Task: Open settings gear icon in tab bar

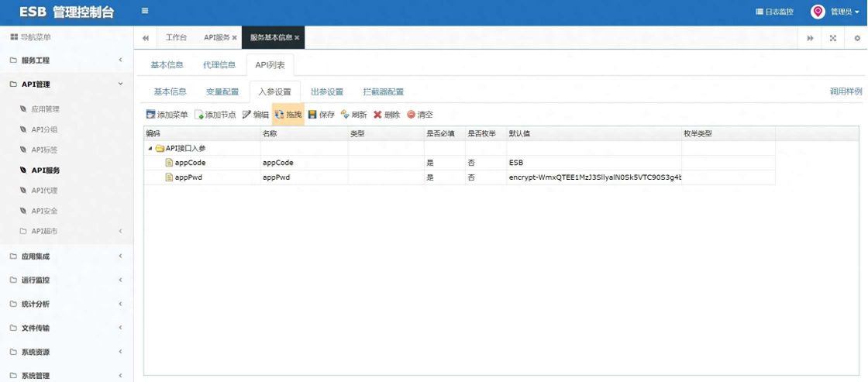Action: pyautogui.click(x=857, y=38)
